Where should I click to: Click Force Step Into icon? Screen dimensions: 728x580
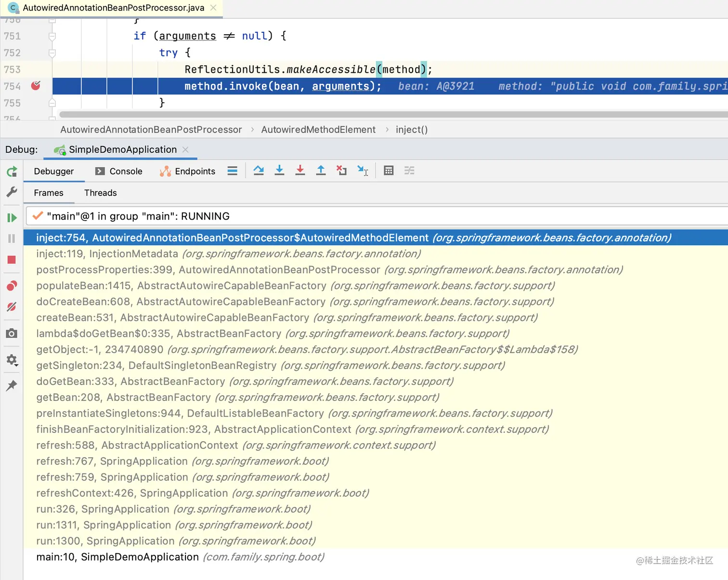300,171
